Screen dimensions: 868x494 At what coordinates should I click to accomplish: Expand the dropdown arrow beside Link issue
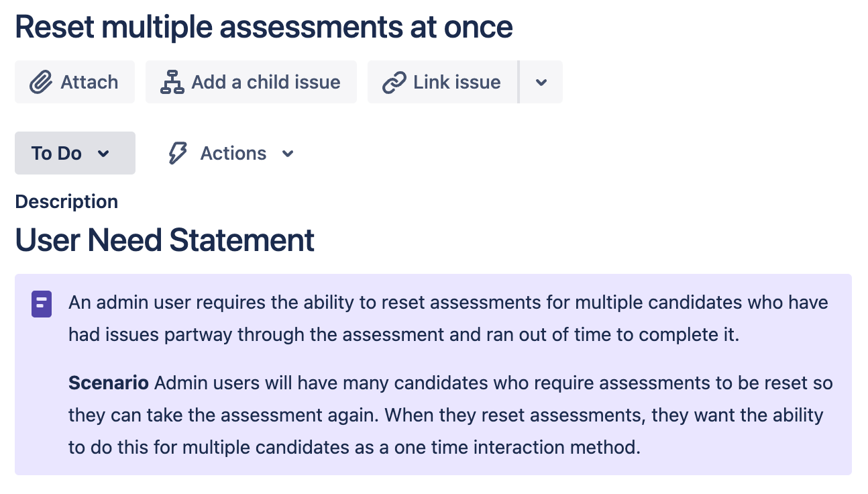tap(541, 83)
